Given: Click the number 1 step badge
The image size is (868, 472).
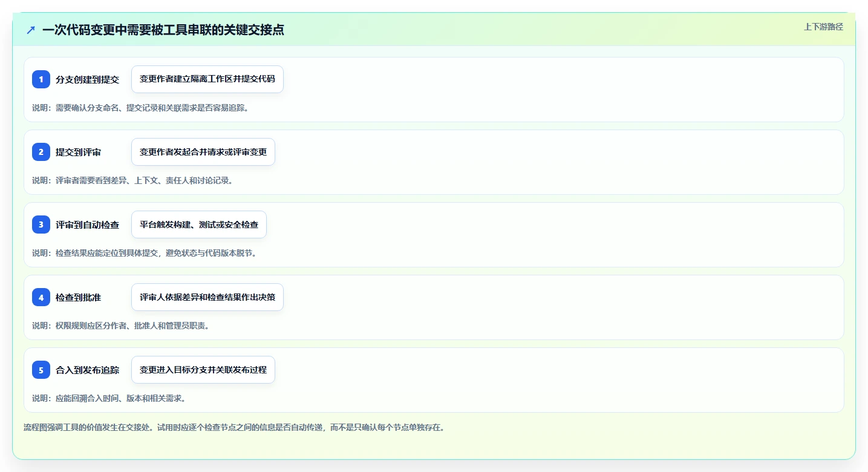Looking at the screenshot, I should (x=41, y=79).
